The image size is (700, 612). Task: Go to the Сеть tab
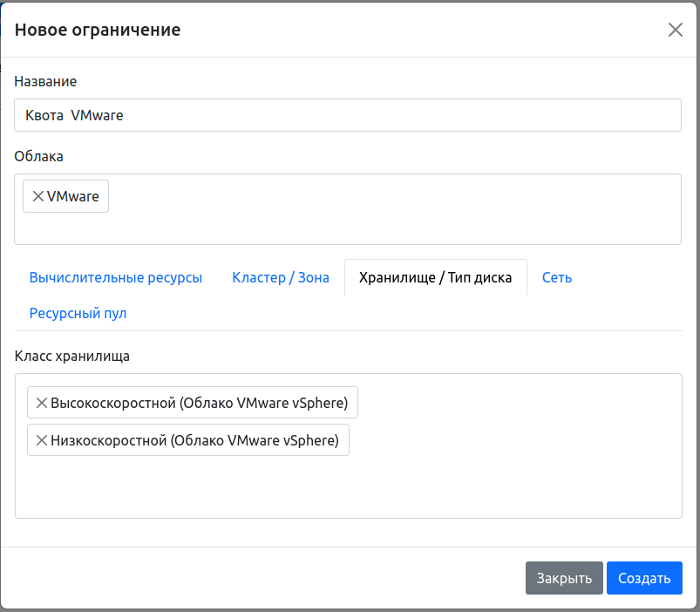point(557,278)
